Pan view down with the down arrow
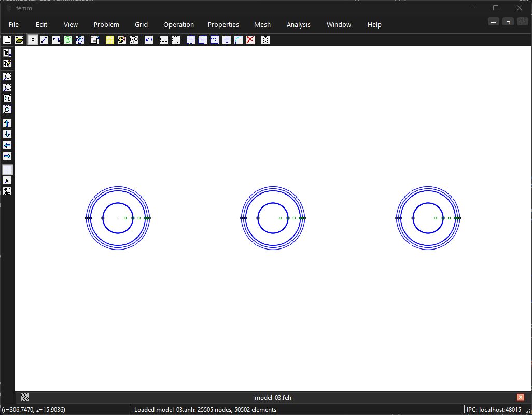 click(7, 134)
